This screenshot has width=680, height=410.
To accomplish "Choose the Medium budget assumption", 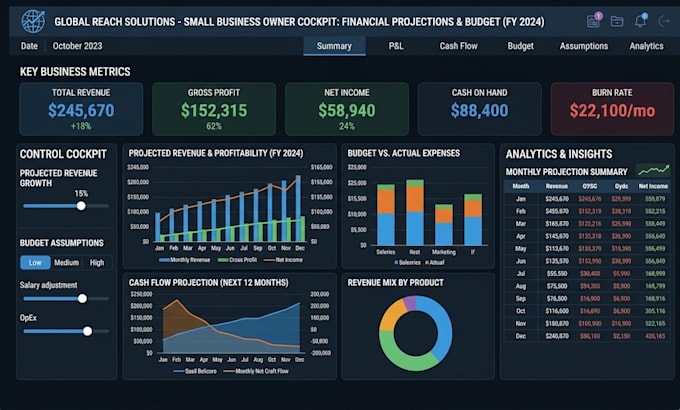I will (66, 262).
